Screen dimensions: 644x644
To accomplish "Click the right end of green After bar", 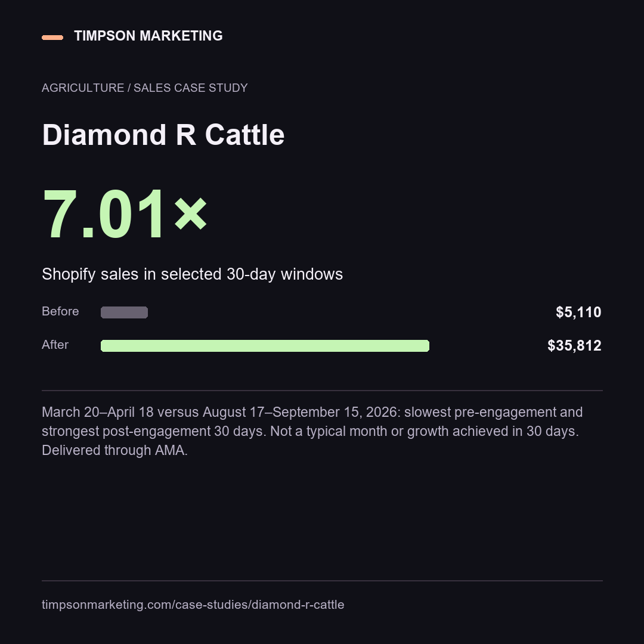I will [x=426, y=346].
